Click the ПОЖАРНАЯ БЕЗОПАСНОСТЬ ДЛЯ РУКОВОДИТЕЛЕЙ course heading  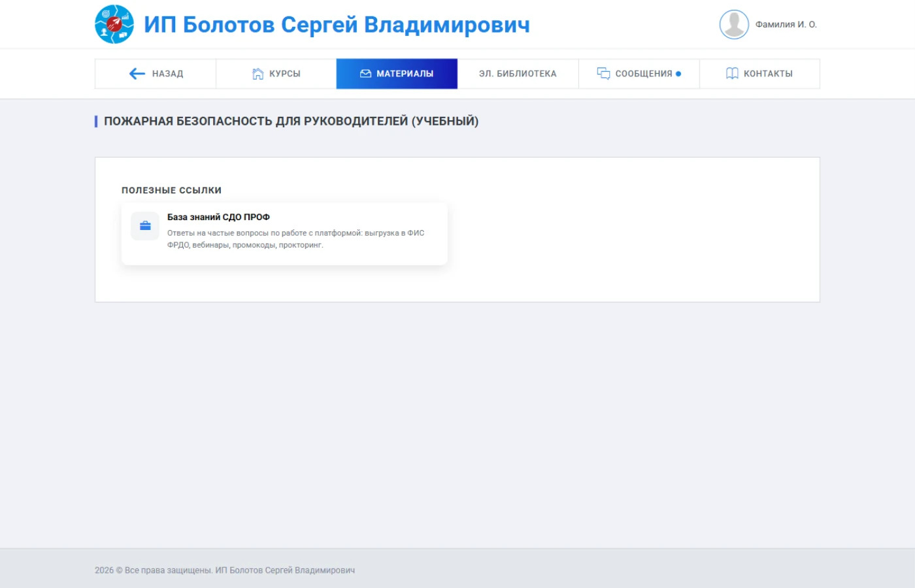[x=291, y=122]
